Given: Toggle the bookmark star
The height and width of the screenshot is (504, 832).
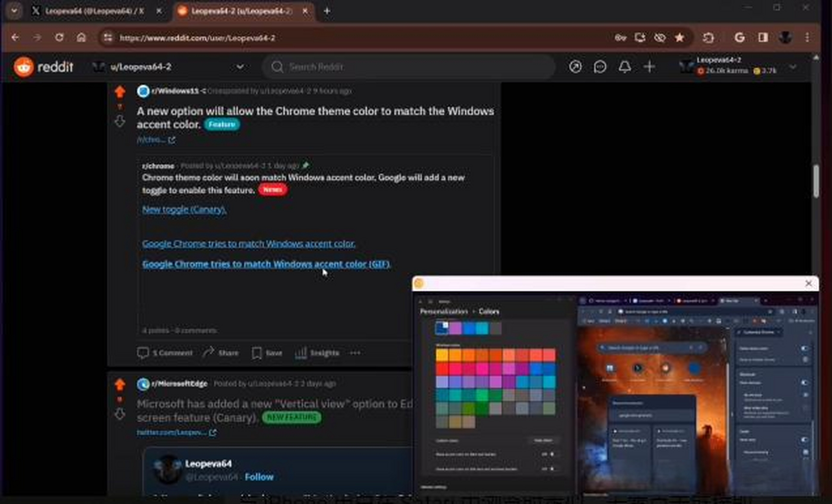Looking at the screenshot, I should click(680, 38).
